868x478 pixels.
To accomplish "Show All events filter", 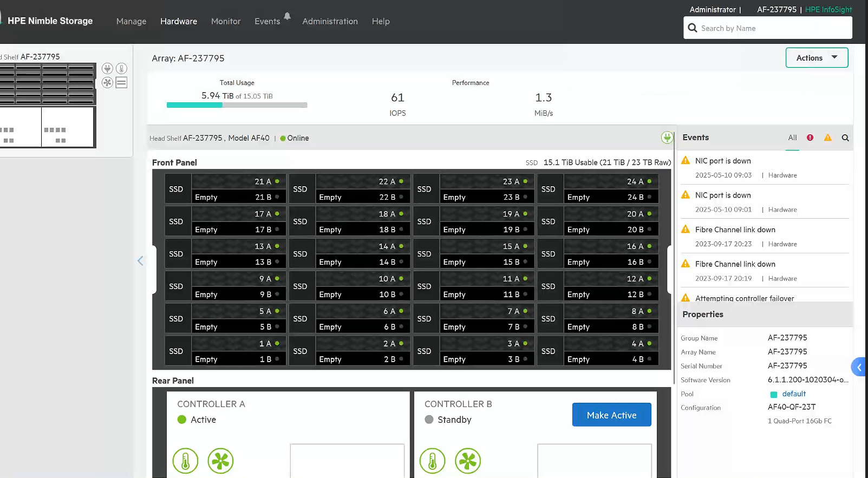I will 792,138.
